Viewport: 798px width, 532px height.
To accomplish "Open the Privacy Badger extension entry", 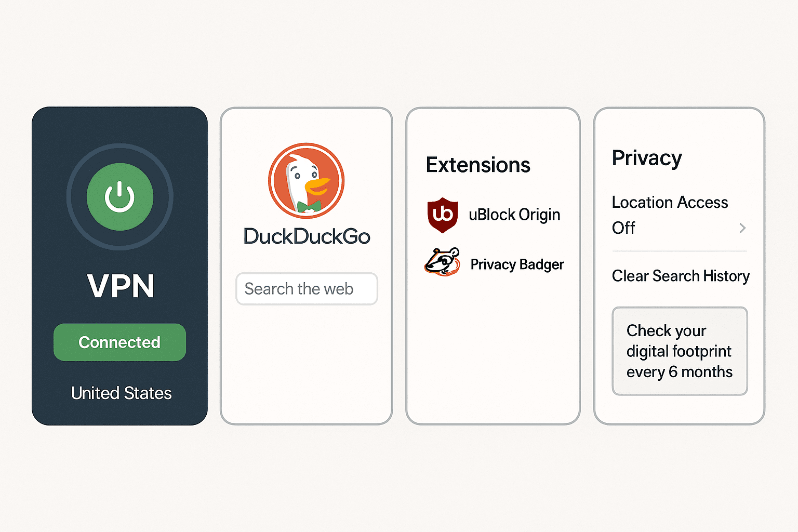I will [494, 263].
